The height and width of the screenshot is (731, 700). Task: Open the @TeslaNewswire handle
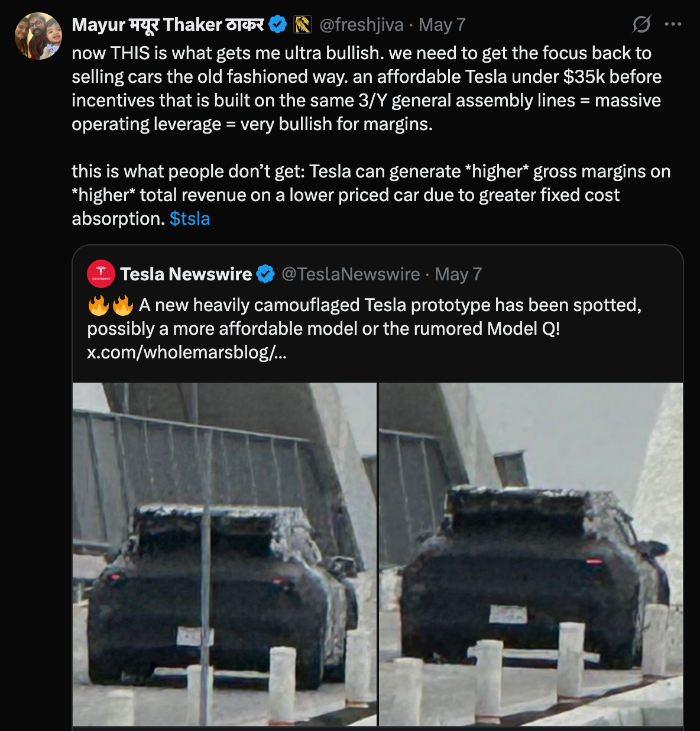[x=351, y=274]
